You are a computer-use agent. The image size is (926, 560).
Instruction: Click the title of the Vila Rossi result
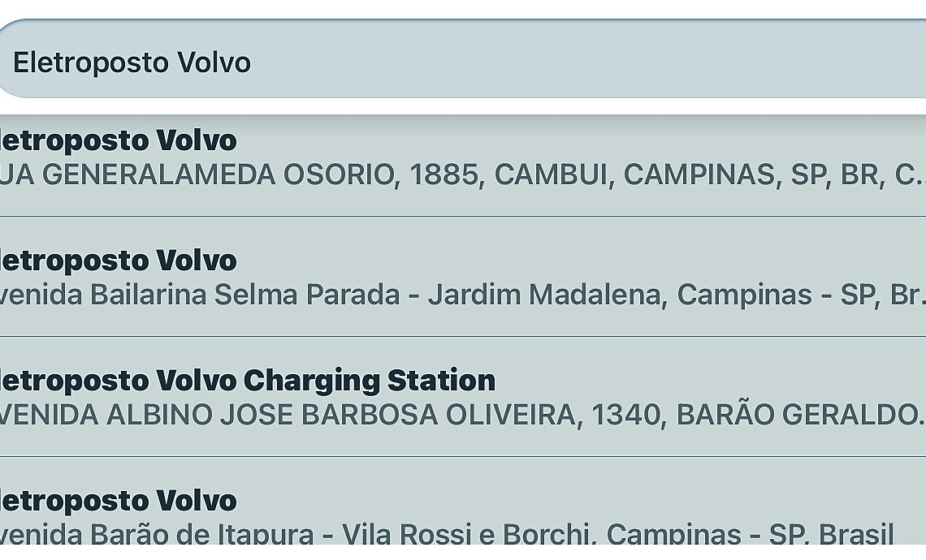click(118, 501)
